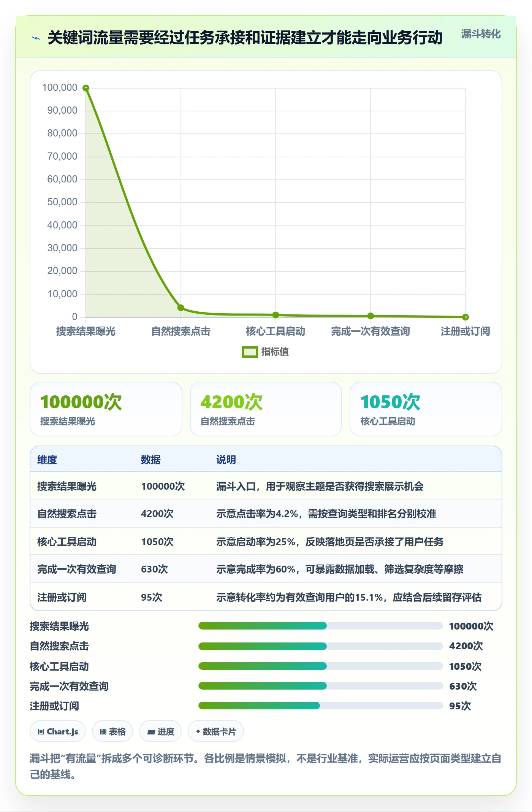Screen dimensions: 532x812
Task: Click the 完成一次有效查询 x-axis label
Action: coord(370,331)
